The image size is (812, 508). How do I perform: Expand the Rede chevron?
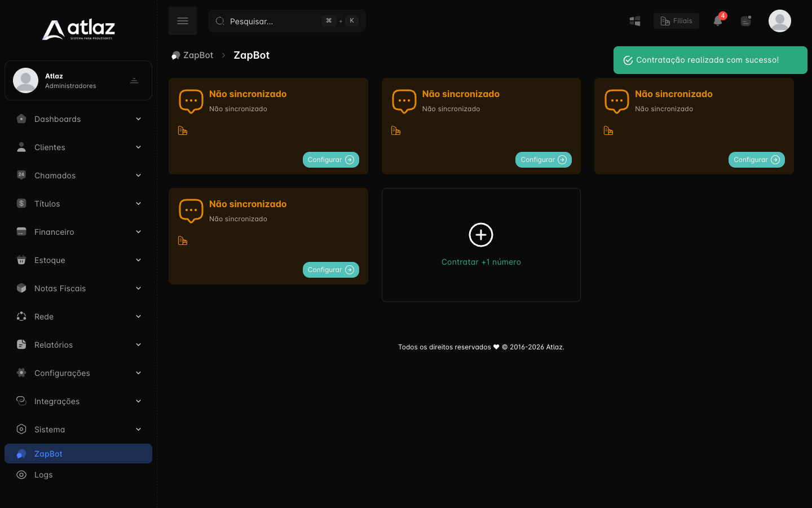click(x=138, y=316)
